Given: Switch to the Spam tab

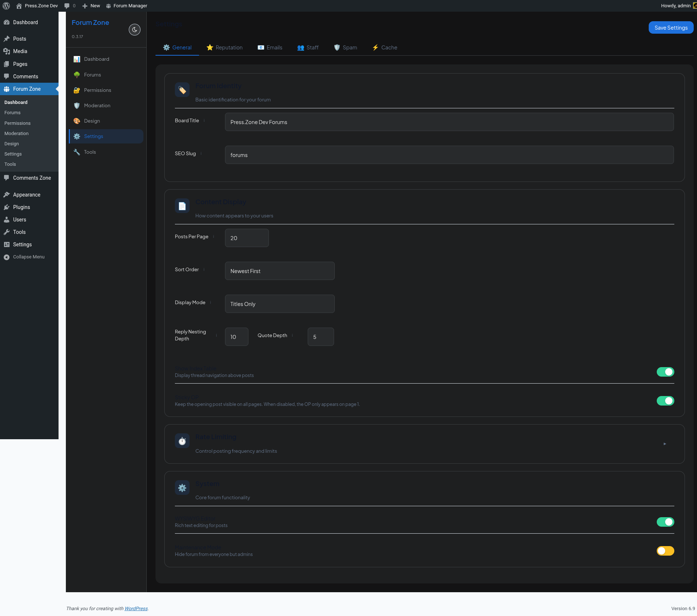Looking at the screenshot, I should [345, 48].
